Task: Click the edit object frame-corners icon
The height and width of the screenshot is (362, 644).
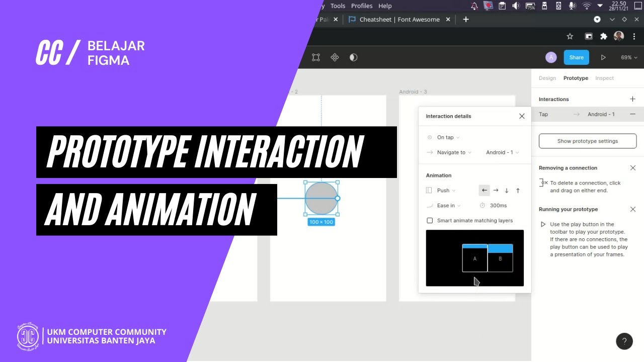Action: click(316, 57)
